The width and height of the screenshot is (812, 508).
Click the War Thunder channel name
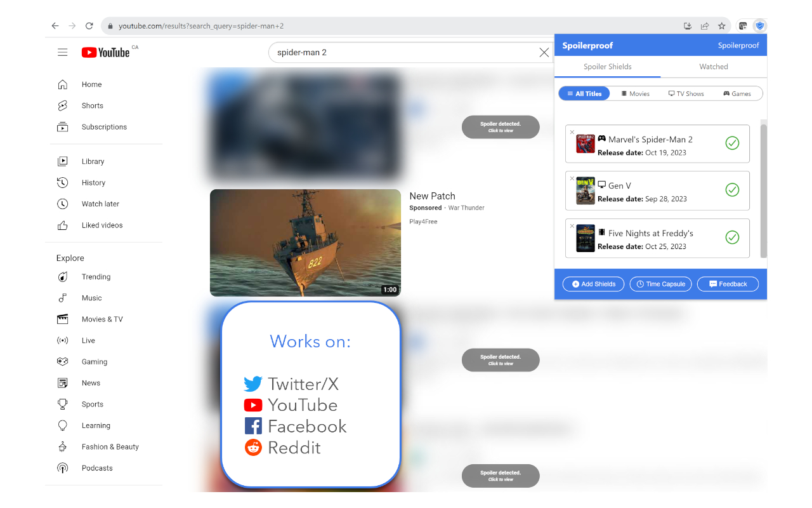pos(466,208)
